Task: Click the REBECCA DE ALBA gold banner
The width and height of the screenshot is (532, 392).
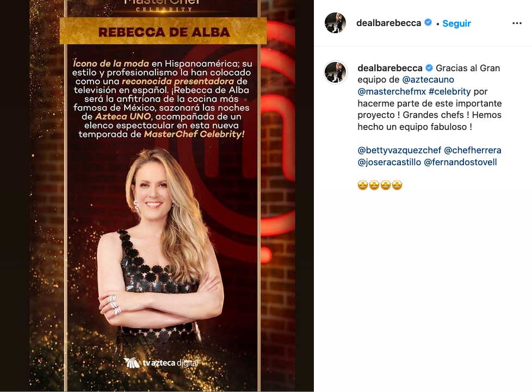Action: pyautogui.click(x=163, y=32)
